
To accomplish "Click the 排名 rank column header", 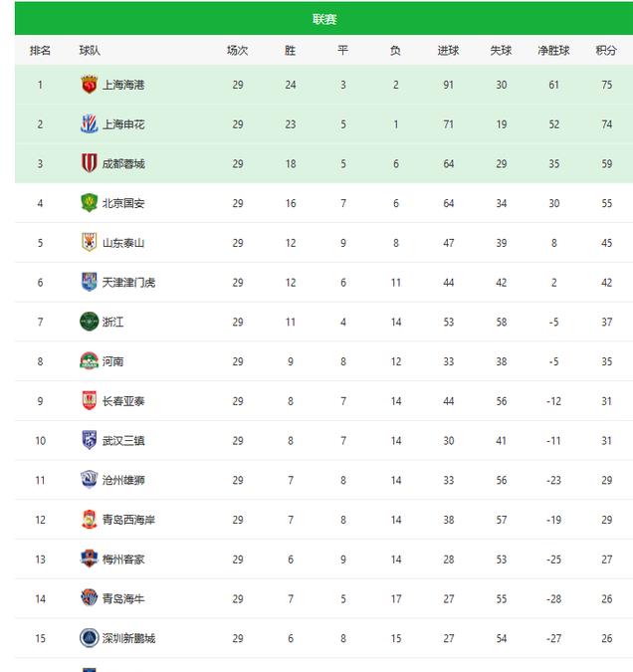I will click(40, 50).
